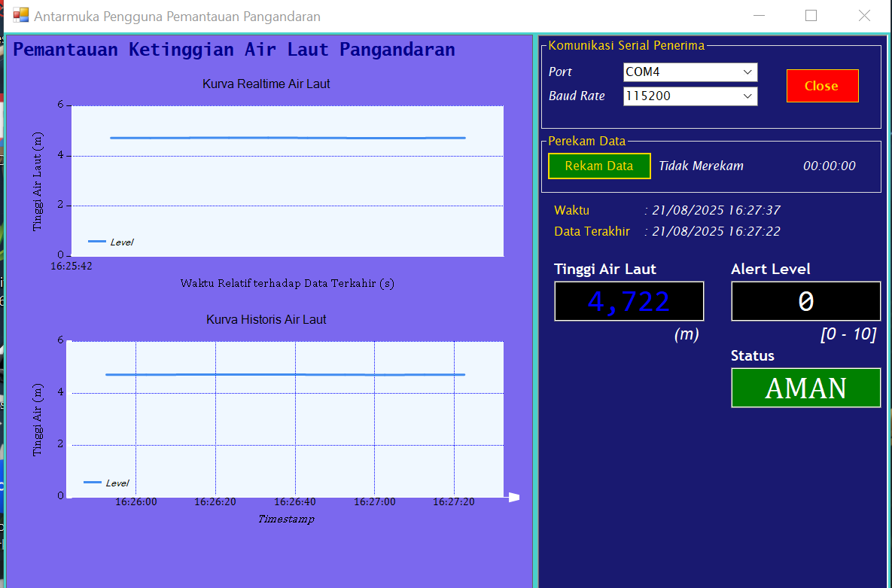
Task: Start recording with Rekam Data button
Action: click(x=599, y=166)
